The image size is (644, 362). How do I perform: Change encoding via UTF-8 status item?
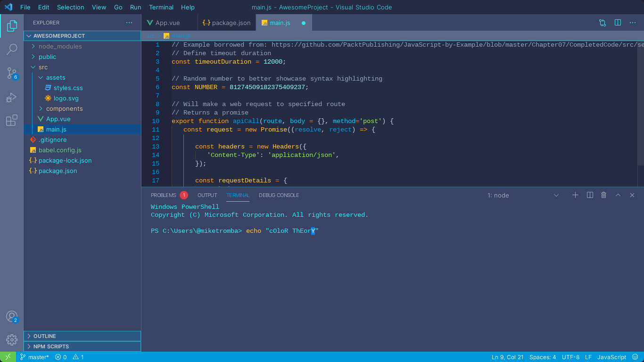570,357
